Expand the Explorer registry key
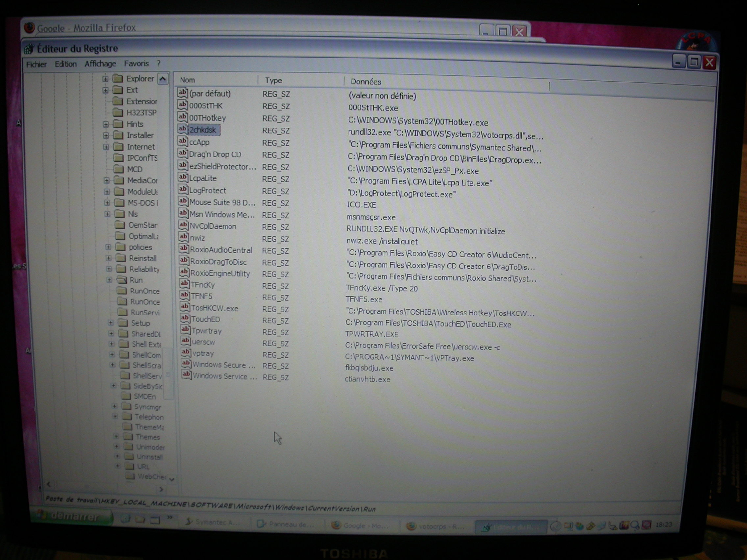 coord(105,79)
